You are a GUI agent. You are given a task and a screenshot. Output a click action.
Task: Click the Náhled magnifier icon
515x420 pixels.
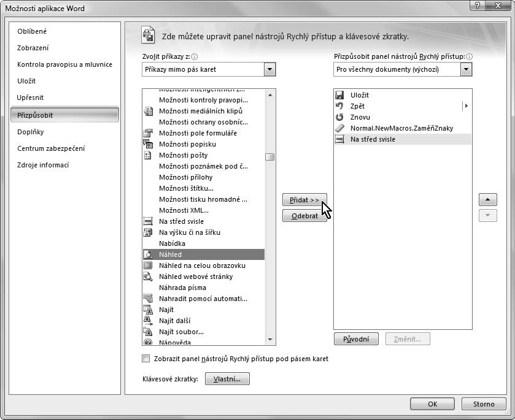tap(148, 254)
